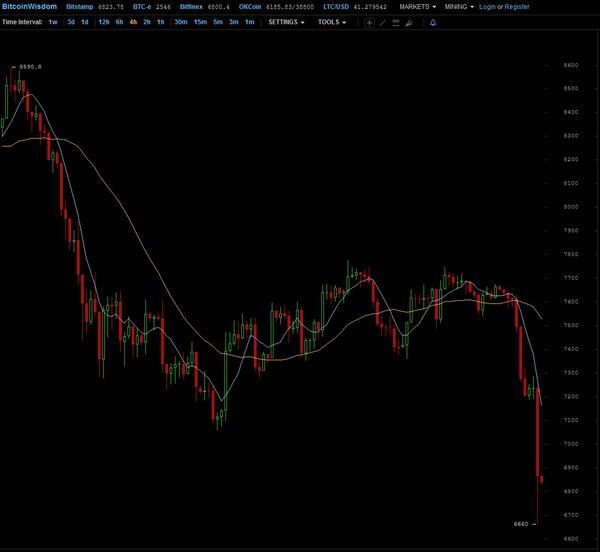The image size is (600, 552).
Task: Set time interval to 1h
Action: coord(161,22)
